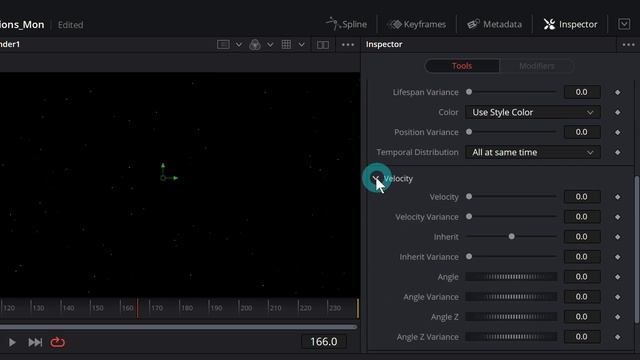Click the Angle Z value field

582,317
